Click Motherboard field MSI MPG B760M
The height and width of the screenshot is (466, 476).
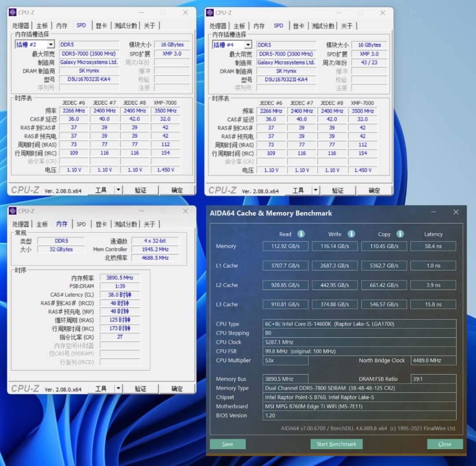[x=360, y=406]
